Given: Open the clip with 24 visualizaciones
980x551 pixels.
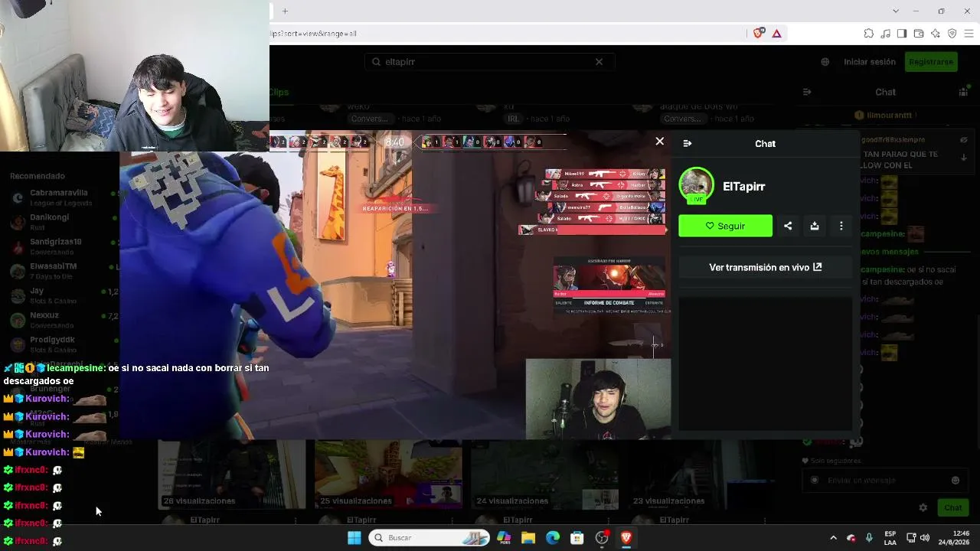Looking at the screenshot, I should click(x=544, y=474).
